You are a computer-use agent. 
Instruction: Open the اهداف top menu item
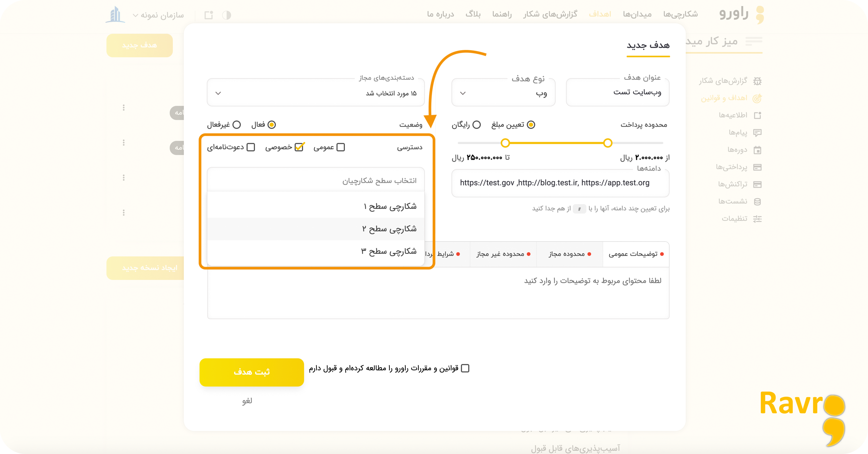[600, 14]
